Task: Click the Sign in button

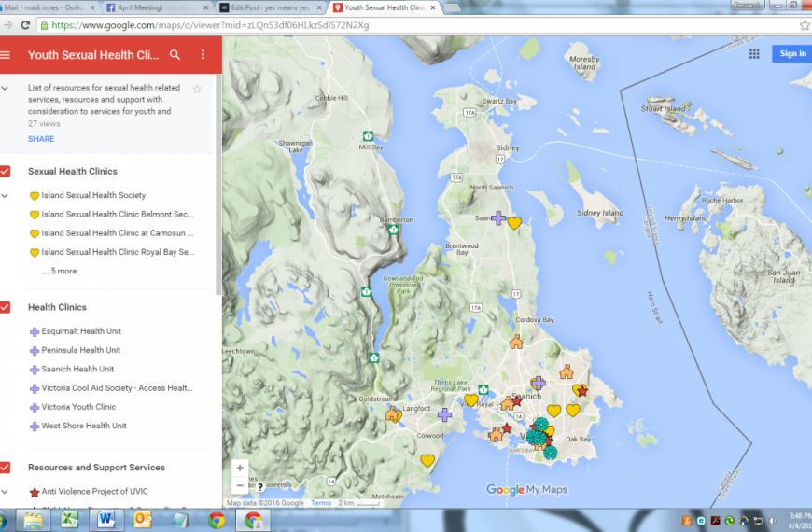Action: pyautogui.click(x=792, y=53)
